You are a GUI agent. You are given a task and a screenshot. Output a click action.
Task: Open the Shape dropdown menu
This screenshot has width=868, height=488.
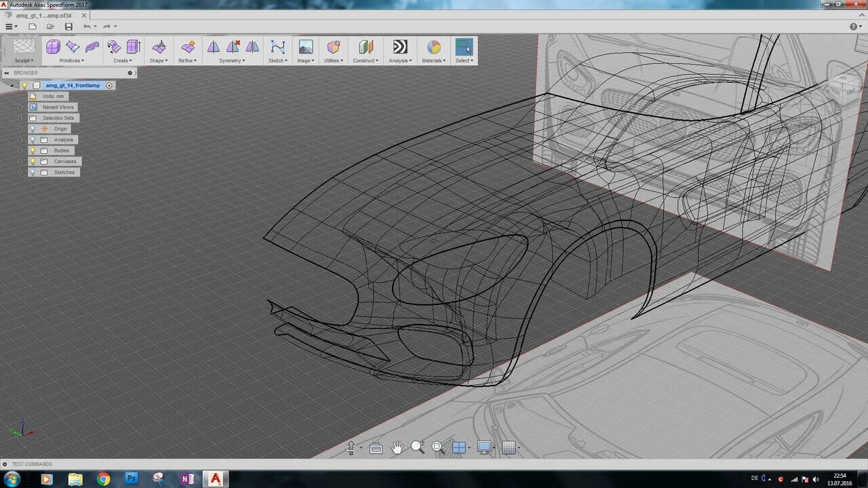click(x=159, y=61)
